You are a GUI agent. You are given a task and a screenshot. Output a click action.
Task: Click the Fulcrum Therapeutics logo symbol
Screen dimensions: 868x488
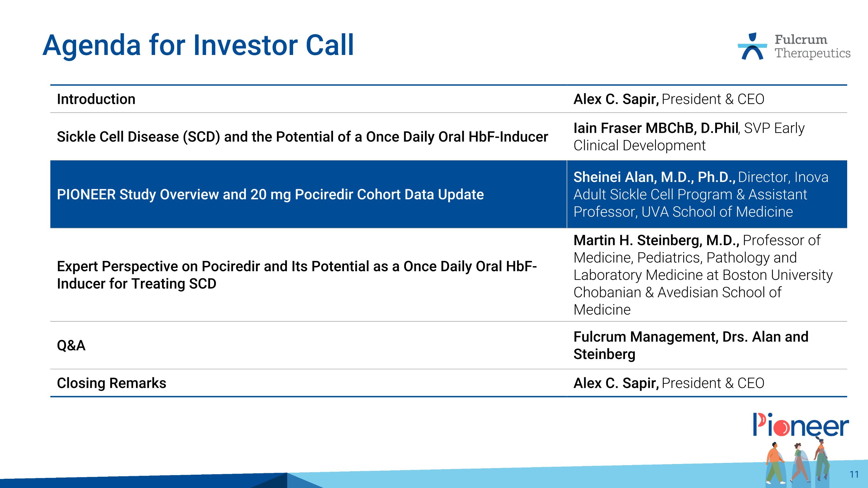coord(752,47)
